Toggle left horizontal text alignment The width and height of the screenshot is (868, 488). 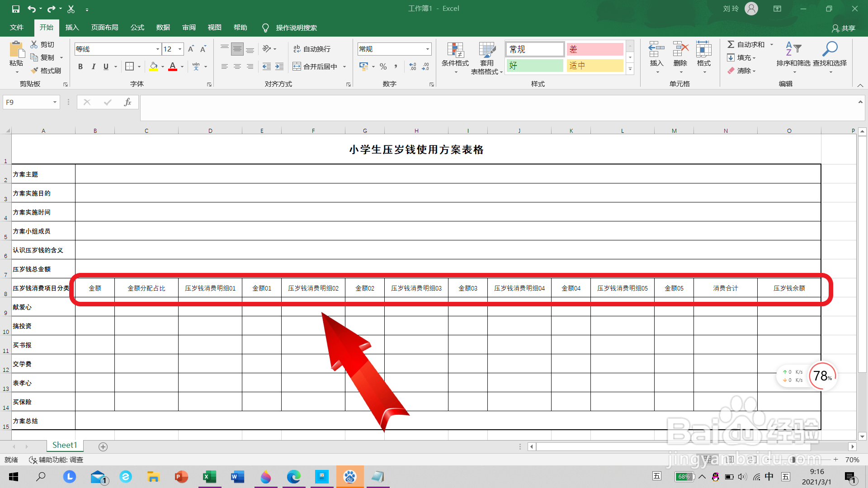point(225,66)
